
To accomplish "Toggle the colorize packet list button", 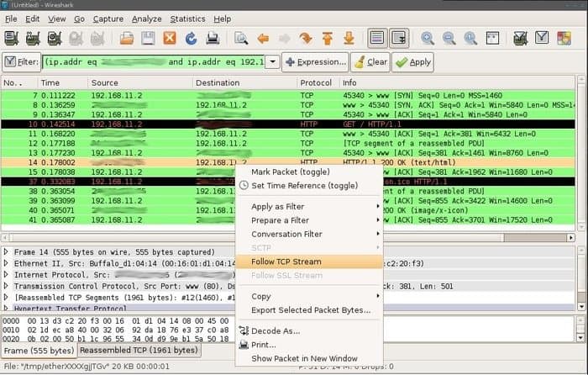I will (x=377, y=38).
